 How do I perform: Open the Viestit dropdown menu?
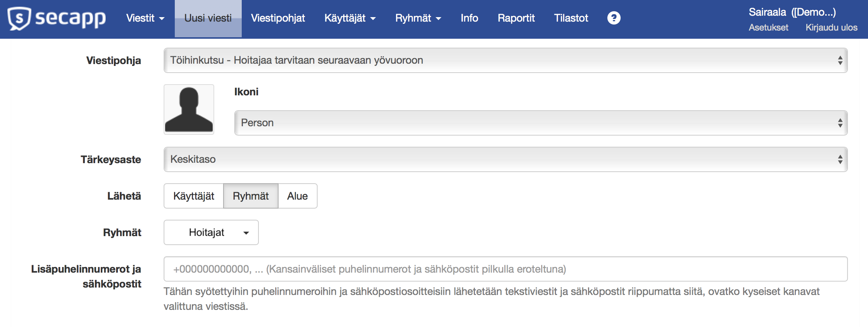[145, 18]
